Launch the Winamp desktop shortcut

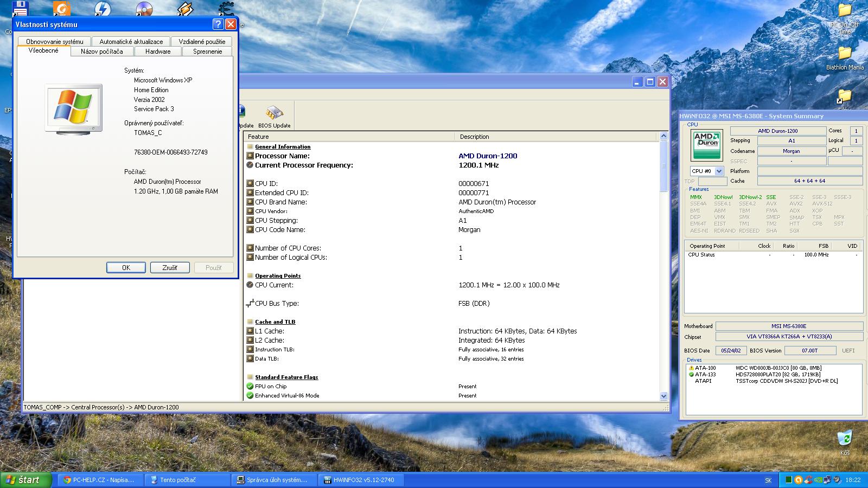tap(185, 9)
